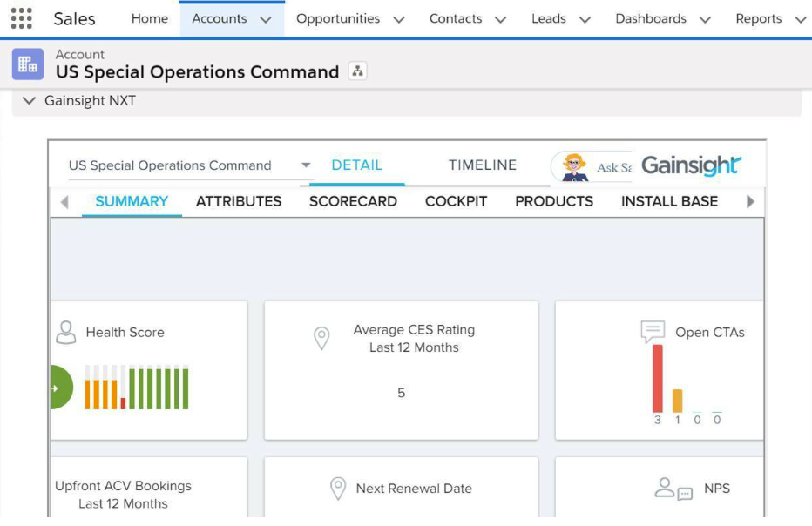Screen dimensions: 812x526
Task: Expand the Contacts menu chevron
Action: click(500, 19)
